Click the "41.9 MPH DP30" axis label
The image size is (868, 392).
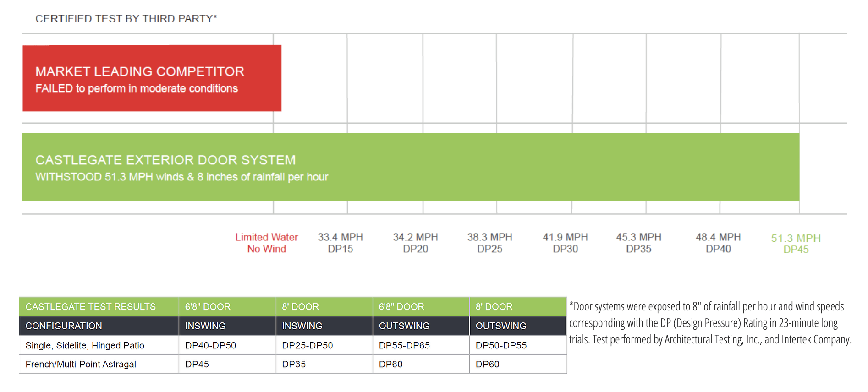(566, 243)
